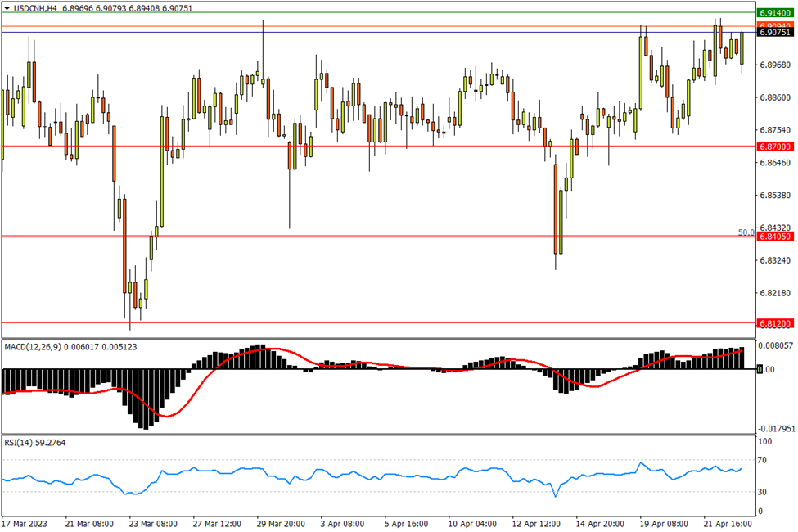Click the 21 Apr 16:00 time marker

tap(730, 522)
